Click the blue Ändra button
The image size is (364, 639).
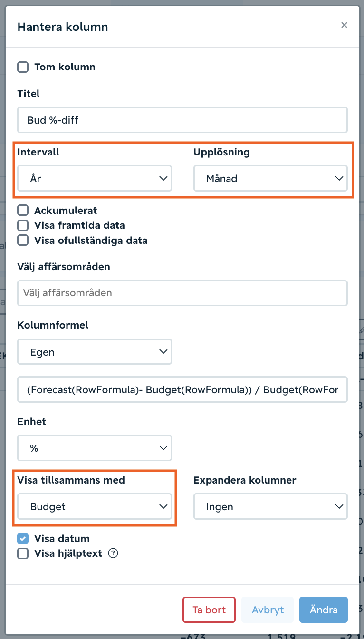pos(324,610)
